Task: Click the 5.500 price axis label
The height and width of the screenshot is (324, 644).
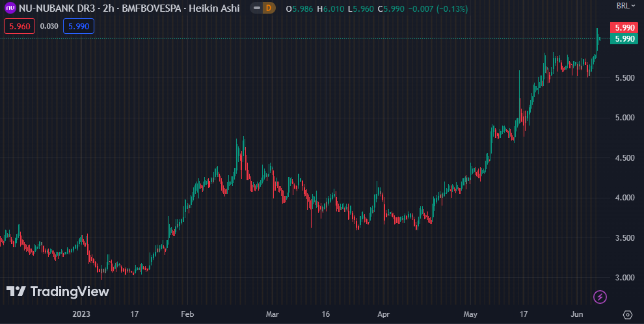Action: pyautogui.click(x=623, y=78)
